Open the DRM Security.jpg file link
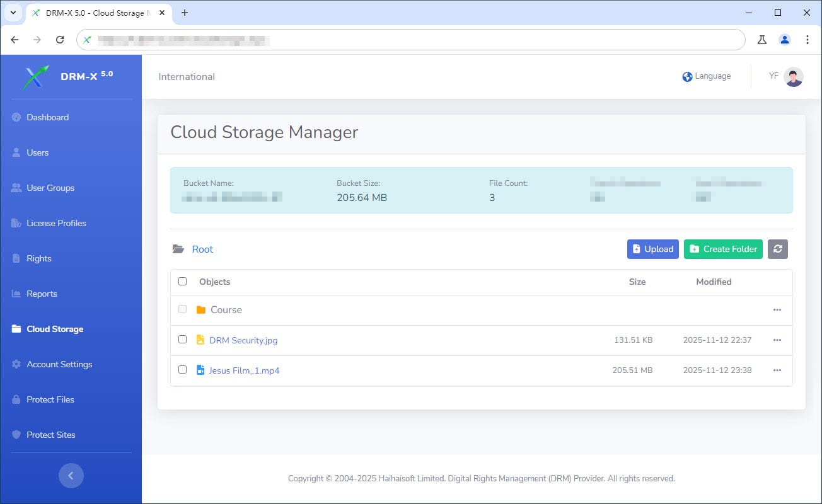Screen dimensions: 822x504 (x=243, y=340)
